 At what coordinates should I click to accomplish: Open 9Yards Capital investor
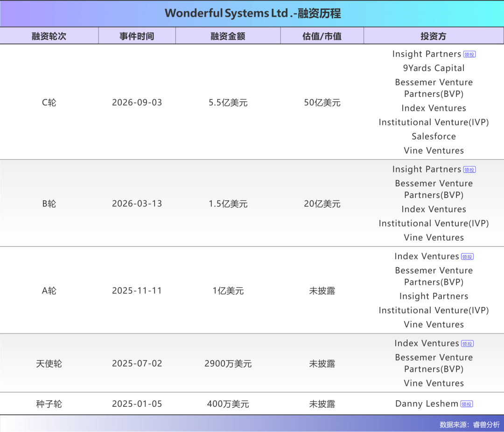434,68
